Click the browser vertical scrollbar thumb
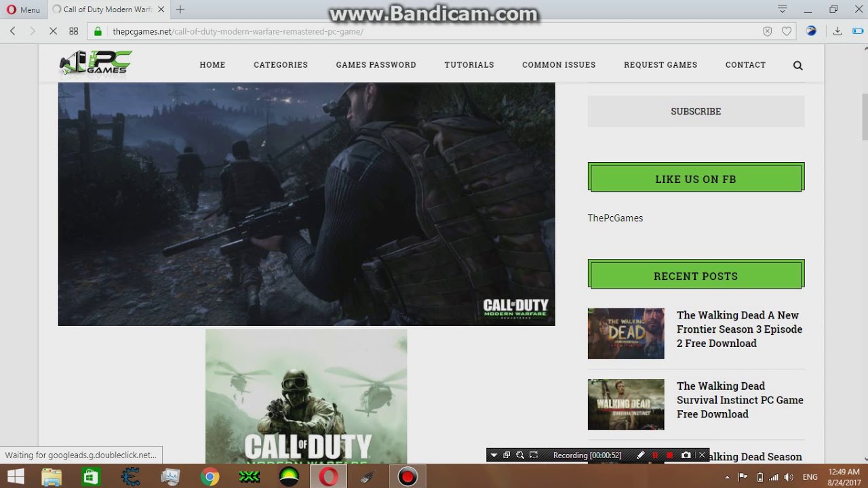Screen dimensions: 868x488 click(x=864, y=117)
